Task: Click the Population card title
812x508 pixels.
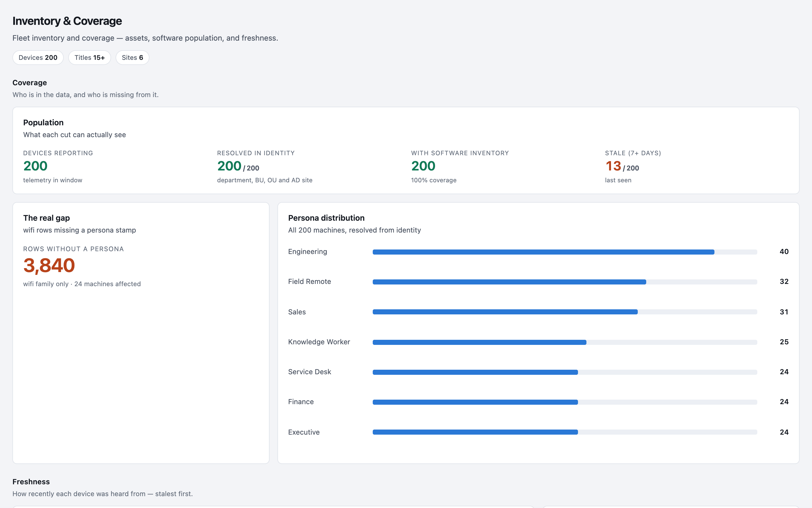Action: (x=43, y=123)
